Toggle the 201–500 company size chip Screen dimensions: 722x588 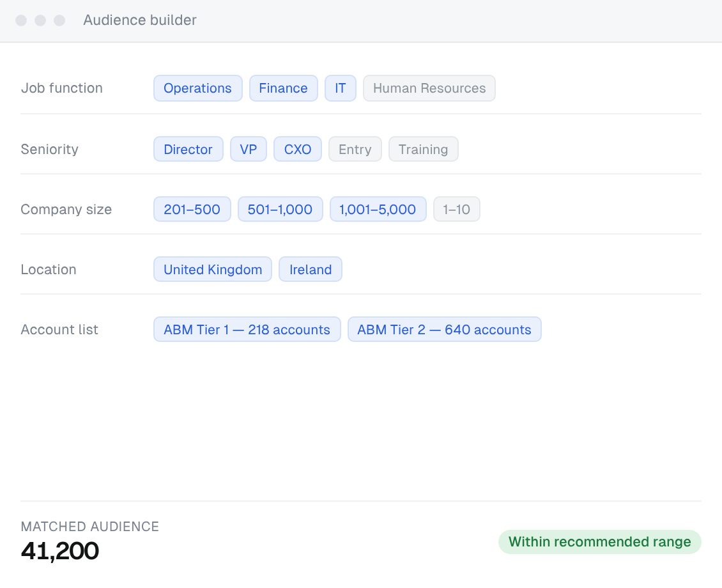pyautogui.click(x=192, y=209)
